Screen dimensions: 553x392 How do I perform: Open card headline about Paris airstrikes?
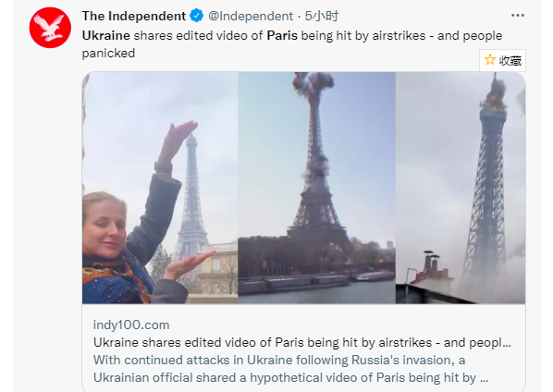[x=302, y=342]
